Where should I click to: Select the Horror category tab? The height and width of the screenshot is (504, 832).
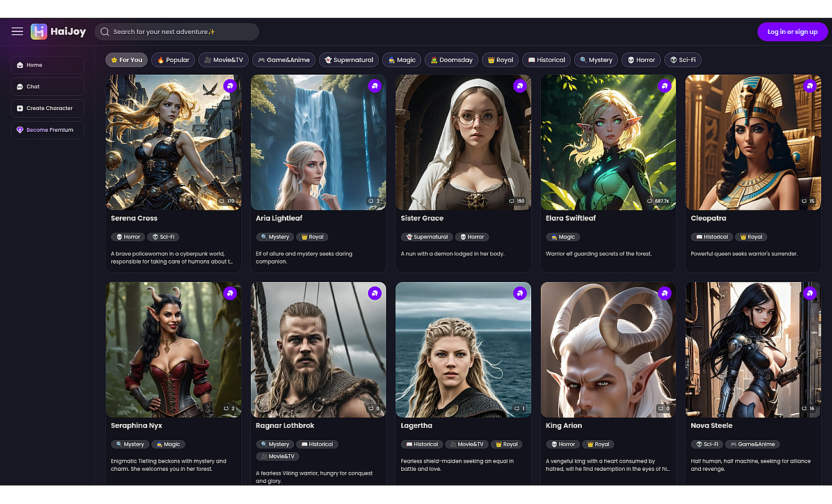click(641, 59)
